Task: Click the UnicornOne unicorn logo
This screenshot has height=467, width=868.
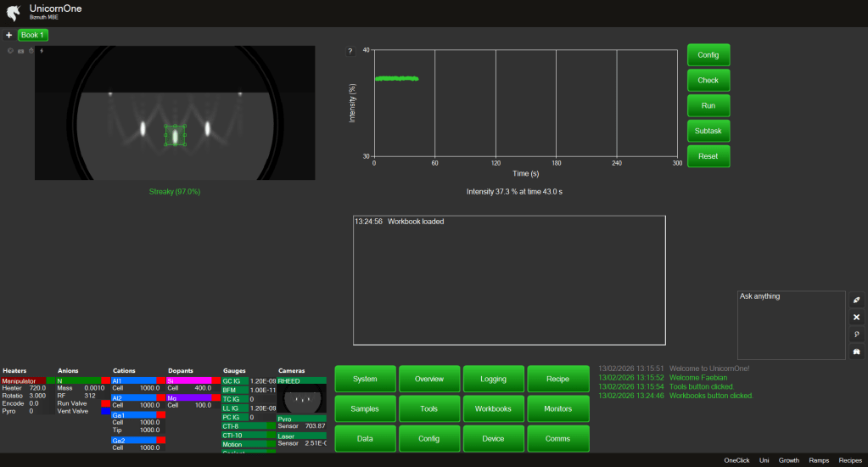Action: (14, 11)
